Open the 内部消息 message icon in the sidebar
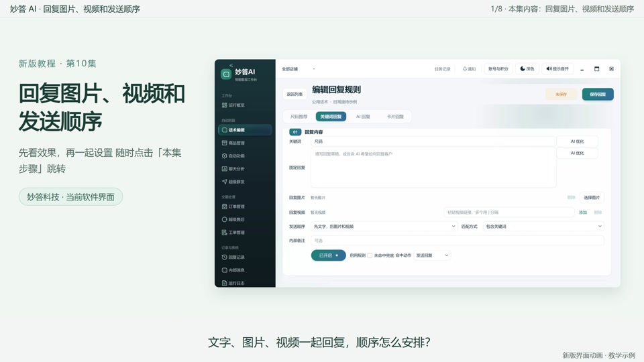Screen dimensions: 644x362 pyautogui.click(x=224, y=270)
